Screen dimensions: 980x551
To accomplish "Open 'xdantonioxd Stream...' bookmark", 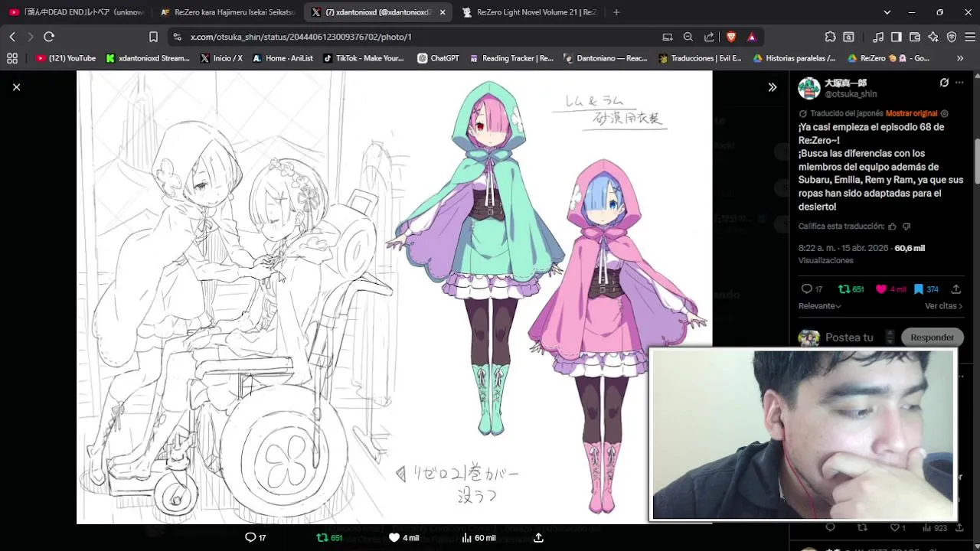I will (148, 58).
